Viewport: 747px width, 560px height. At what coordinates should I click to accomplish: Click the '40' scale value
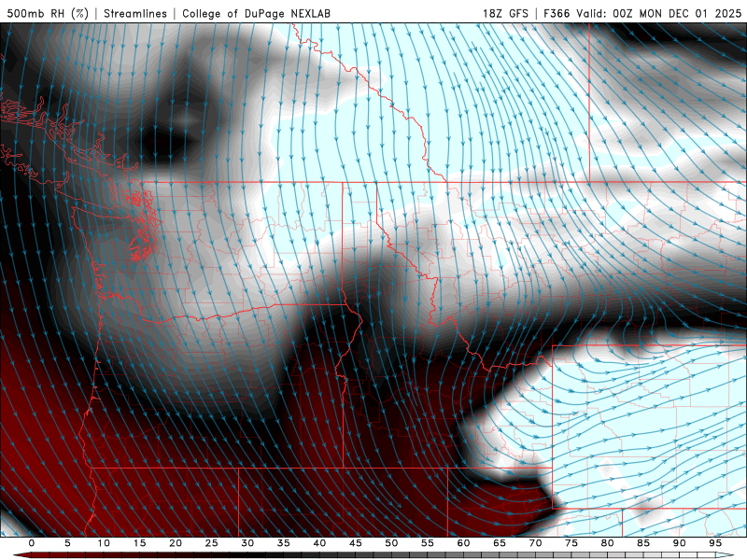pyautogui.click(x=319, y=543)
